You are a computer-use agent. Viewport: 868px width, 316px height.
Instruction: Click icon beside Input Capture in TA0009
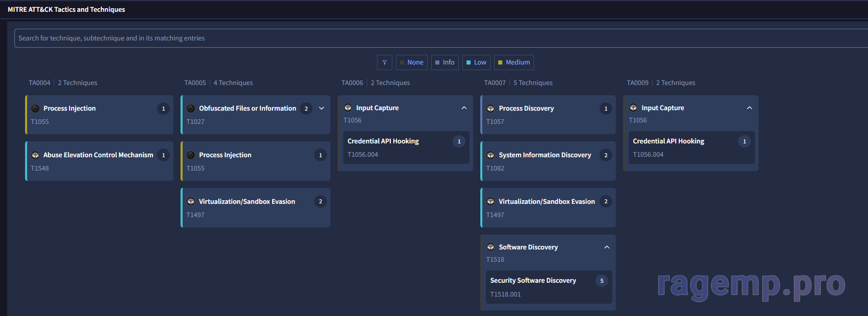coord(633,108)
